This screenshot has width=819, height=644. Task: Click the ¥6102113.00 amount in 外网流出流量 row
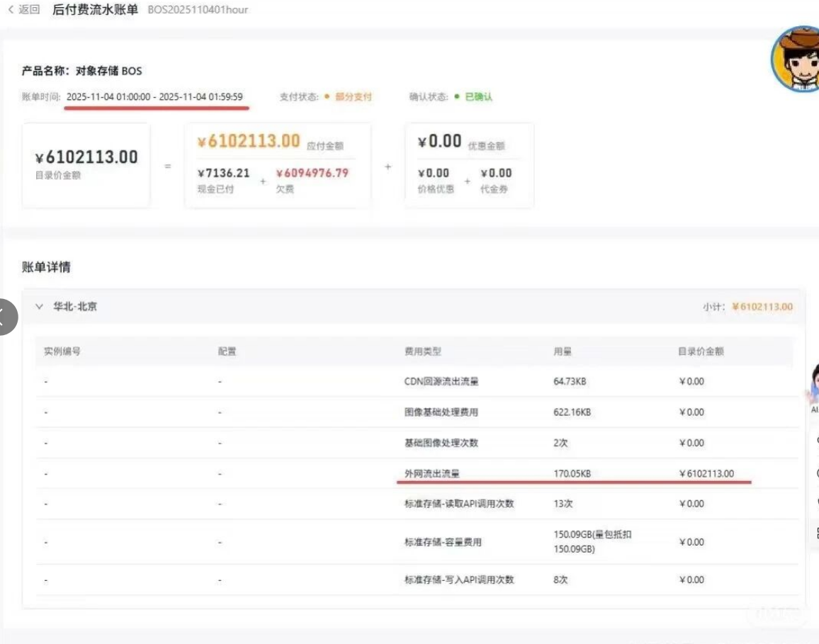[706, 474]
